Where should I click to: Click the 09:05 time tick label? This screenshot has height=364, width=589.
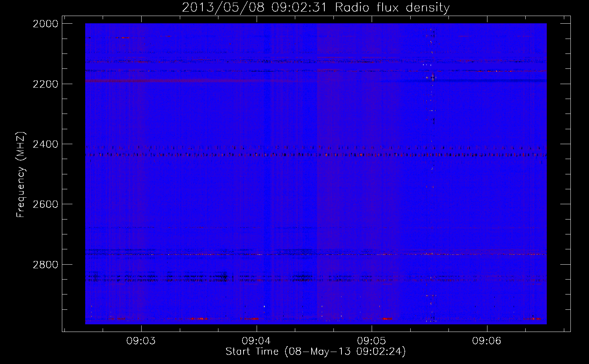tap(372, 341)
